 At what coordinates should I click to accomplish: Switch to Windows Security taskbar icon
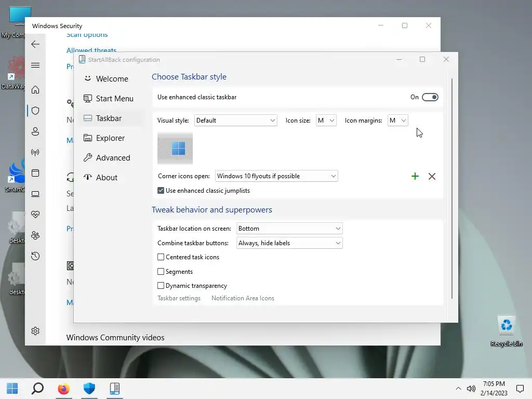pyautogui.click(x=89, y=389)
